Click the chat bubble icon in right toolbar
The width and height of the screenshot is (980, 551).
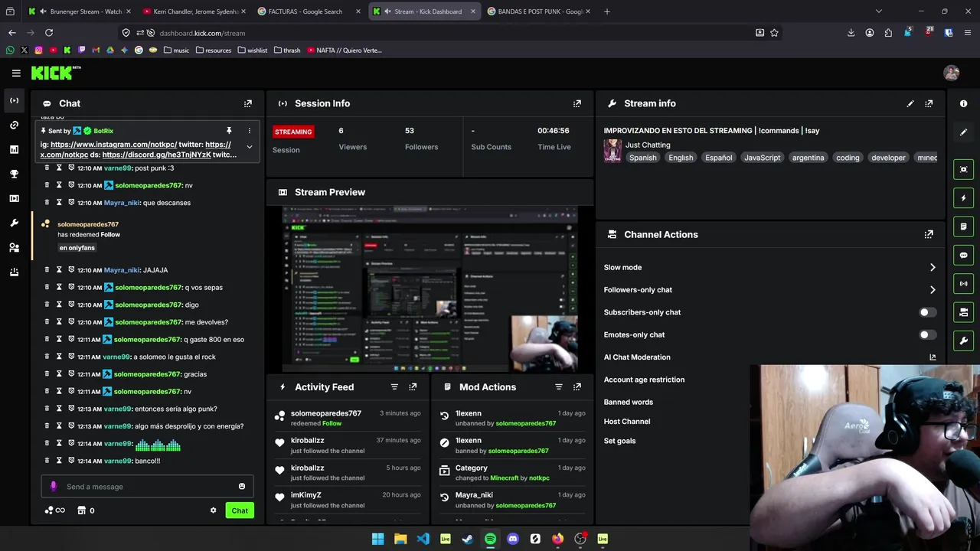(x=963, y=255)
